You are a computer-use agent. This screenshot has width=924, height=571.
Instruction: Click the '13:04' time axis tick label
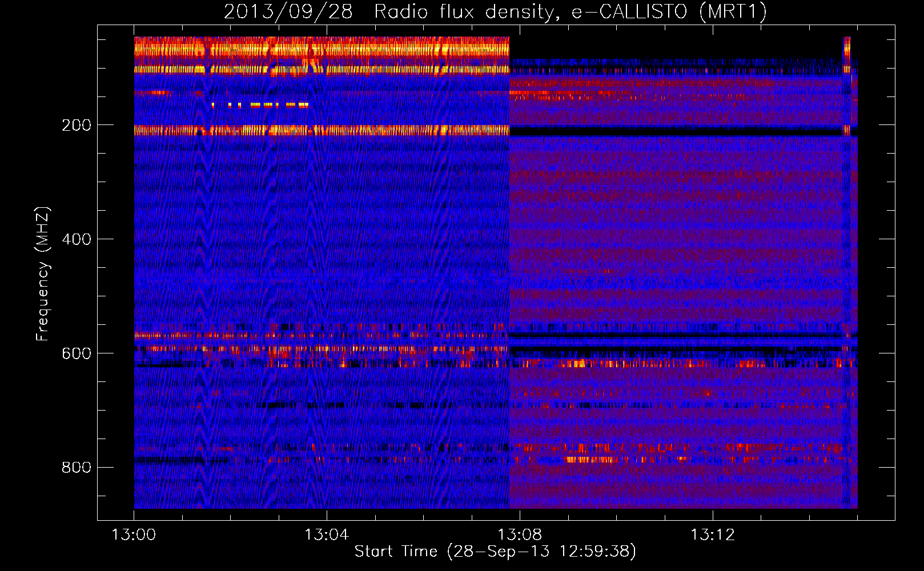click(327, 535)
